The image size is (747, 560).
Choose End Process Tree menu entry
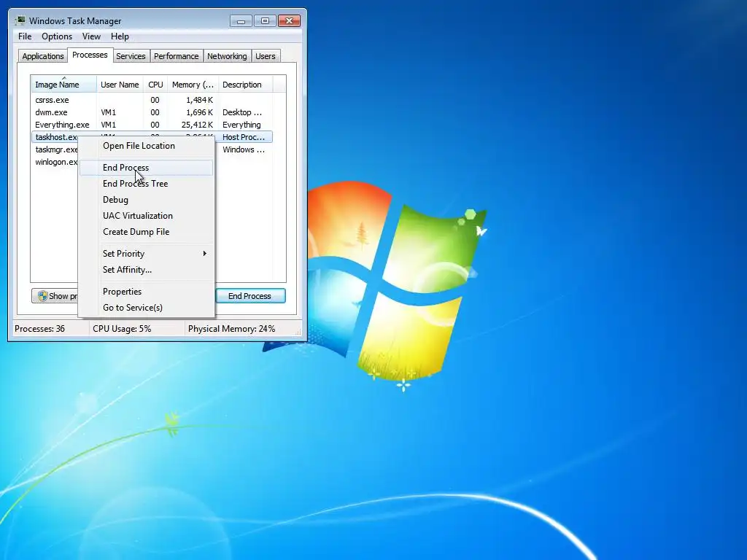click(x=146, y=183)
